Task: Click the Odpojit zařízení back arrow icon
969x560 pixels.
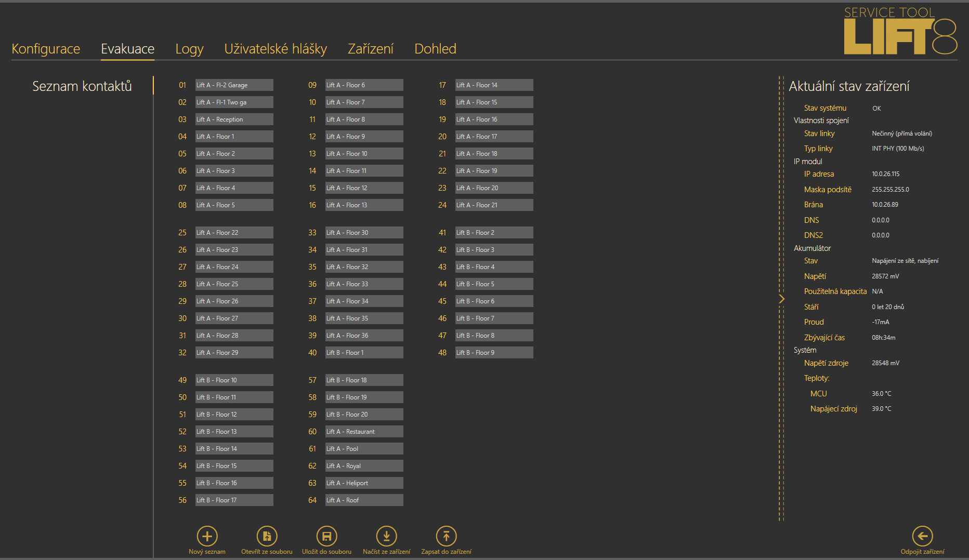Action: click(x=922, y=536)
